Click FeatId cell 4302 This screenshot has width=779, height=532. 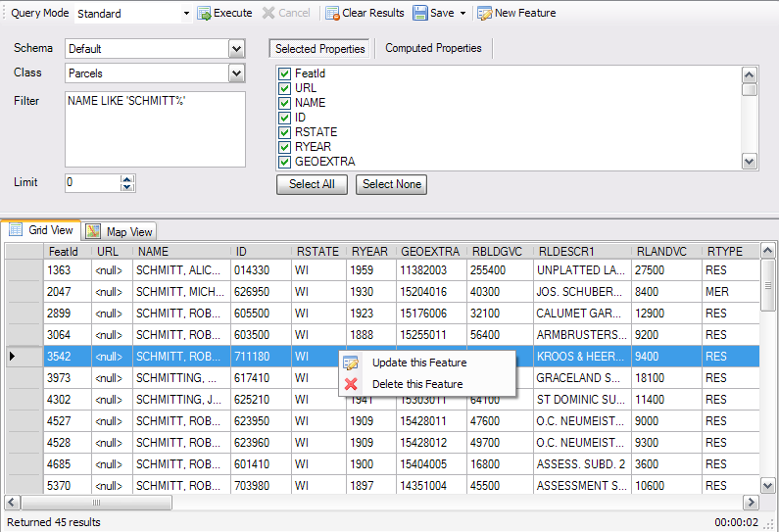[x=68, y=400]
